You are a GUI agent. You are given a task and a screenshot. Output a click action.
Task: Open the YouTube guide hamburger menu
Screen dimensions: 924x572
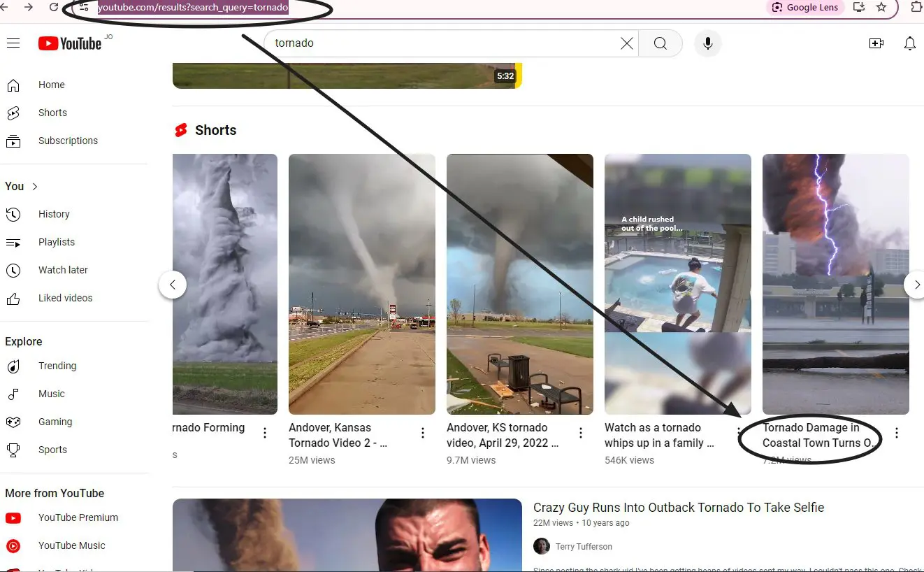13,43
